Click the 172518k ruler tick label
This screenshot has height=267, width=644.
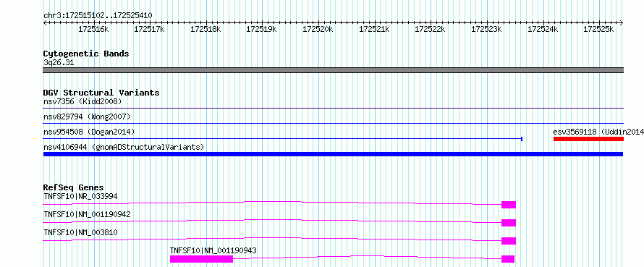206,29
